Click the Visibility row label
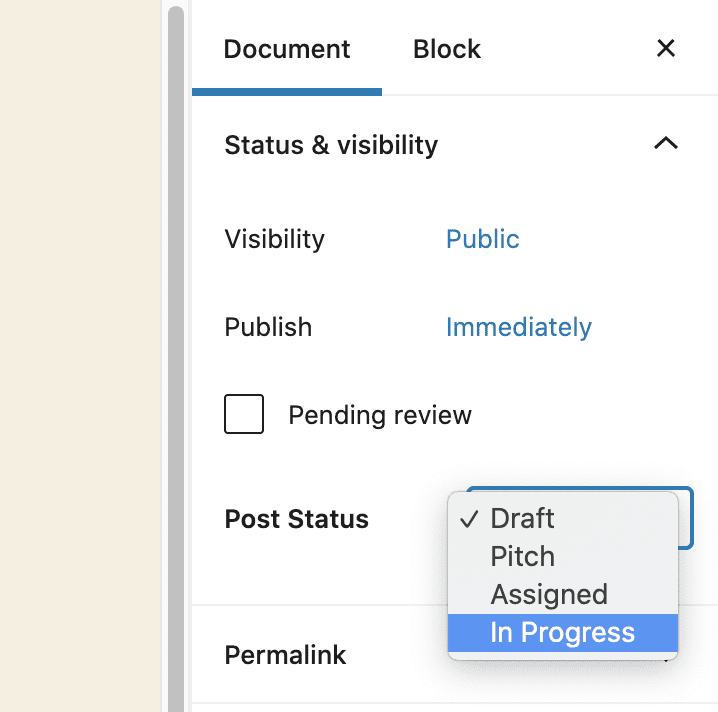Viewport: 718px width, 712px height. (274, 240)
